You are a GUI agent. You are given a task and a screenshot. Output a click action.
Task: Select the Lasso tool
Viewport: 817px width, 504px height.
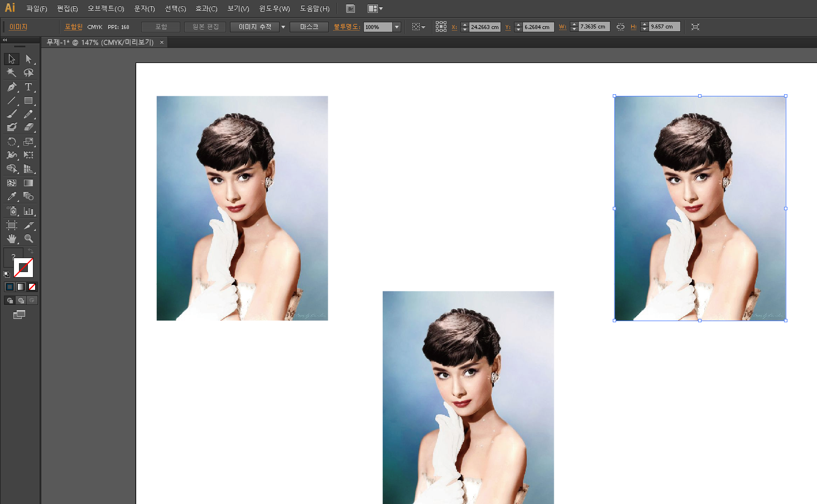click(28, 72)
